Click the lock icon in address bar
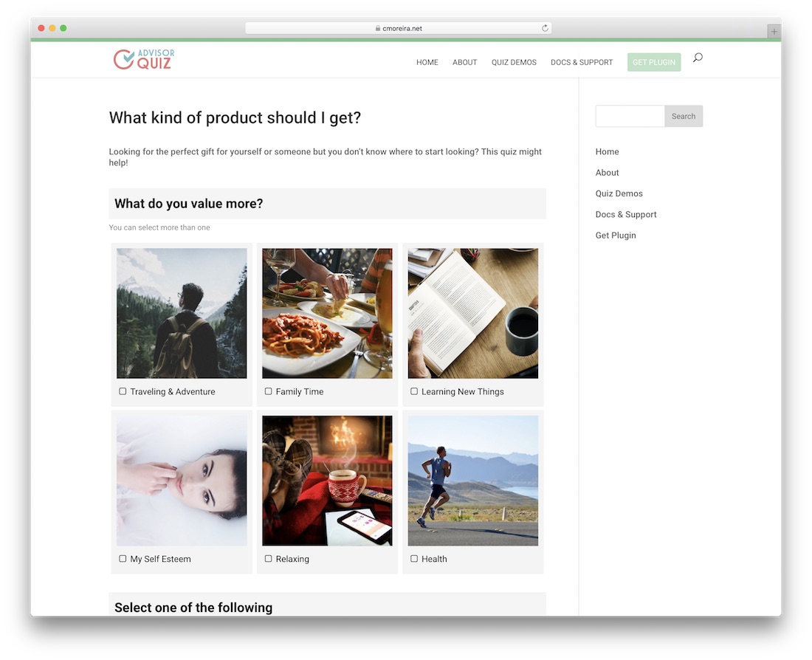The height and width of the screenshot is (660, 812). click(x=378, y=29)
